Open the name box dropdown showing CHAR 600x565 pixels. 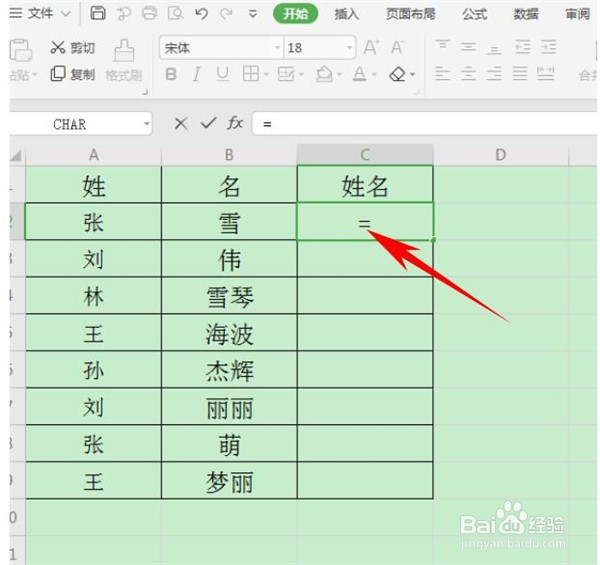pos(147,124)
